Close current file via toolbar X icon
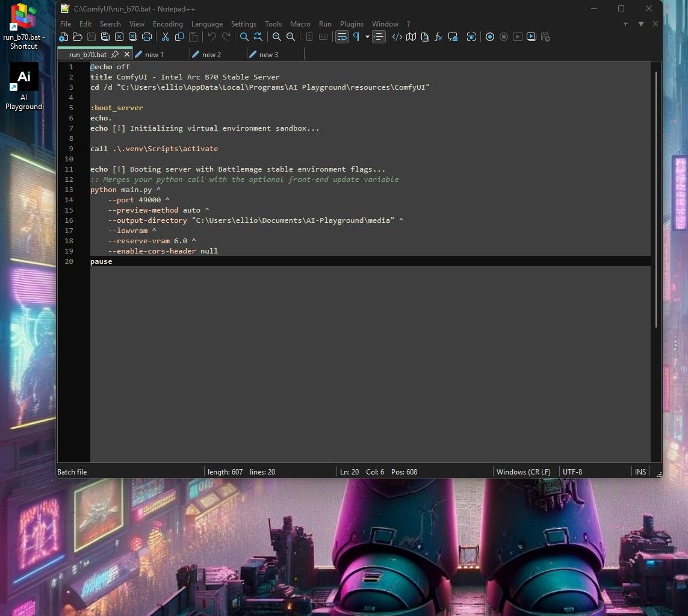688x616 pixels. click(x=119, y=37)
